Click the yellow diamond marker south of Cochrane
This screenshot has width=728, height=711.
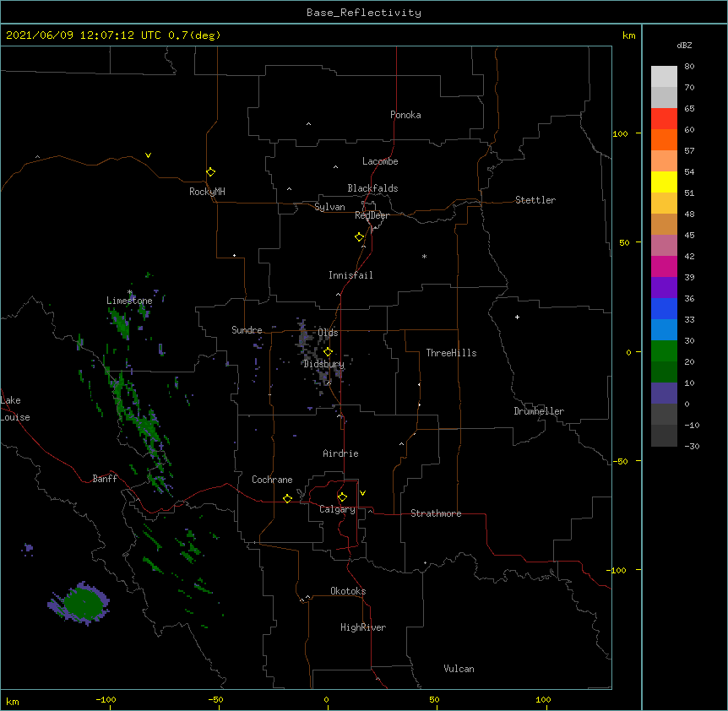tap(287, 498)
